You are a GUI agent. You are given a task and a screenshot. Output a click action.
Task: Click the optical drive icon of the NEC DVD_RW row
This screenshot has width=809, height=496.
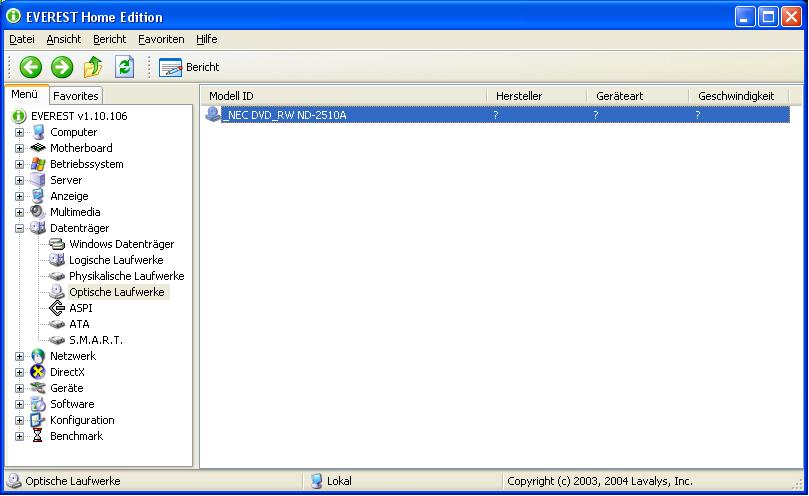pyautogui.click(x=213, y=114)
